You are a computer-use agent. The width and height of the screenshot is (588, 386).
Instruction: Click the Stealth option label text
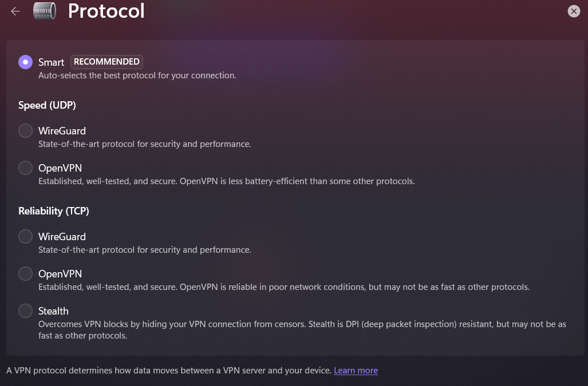coord(53,311)
